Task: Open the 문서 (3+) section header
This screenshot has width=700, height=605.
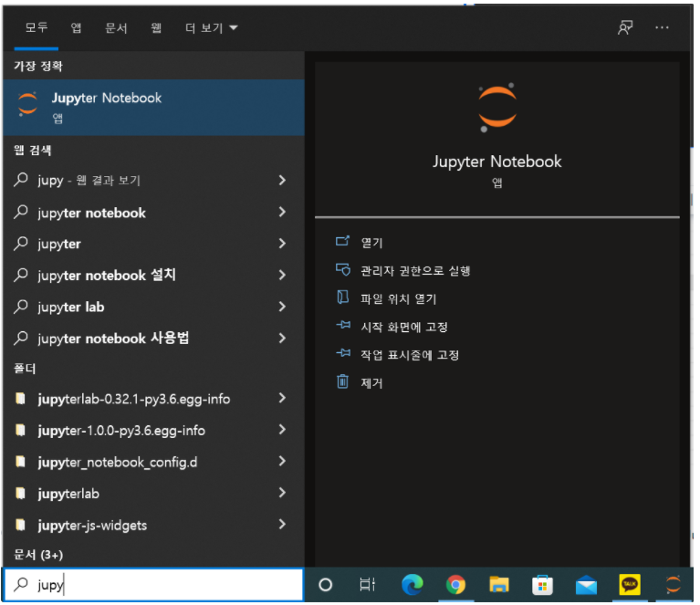Action: (38, 555)
